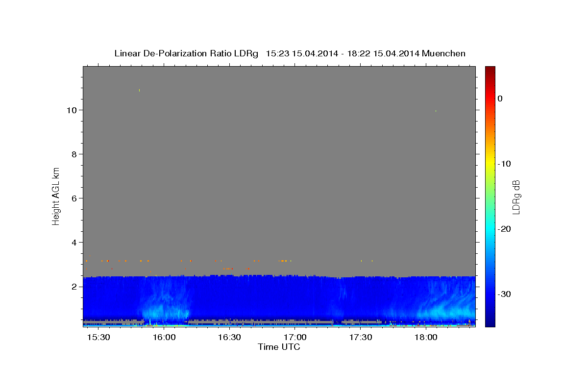Click the 0 dB colorbar label
588x392 pixels.
click(x=500, y=98)
